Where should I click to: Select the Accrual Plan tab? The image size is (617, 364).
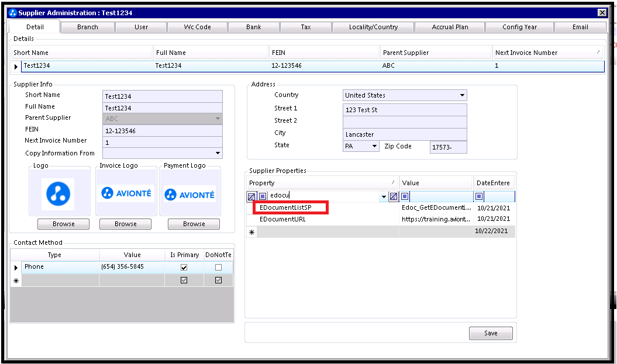click(x=450, y=27)
